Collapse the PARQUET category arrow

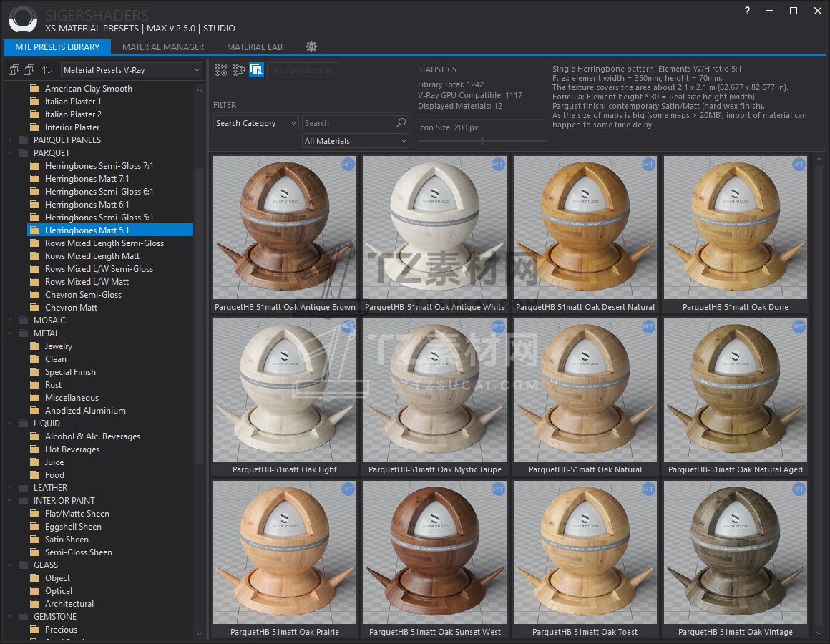[9, 153]
